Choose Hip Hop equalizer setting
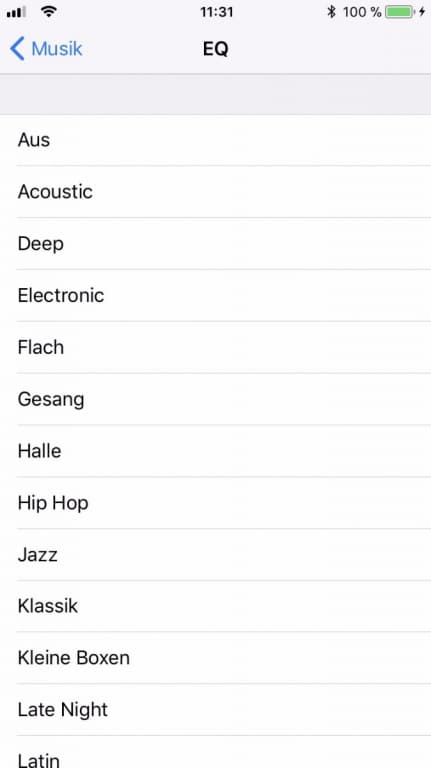431x768 pixels. [216, 503]
